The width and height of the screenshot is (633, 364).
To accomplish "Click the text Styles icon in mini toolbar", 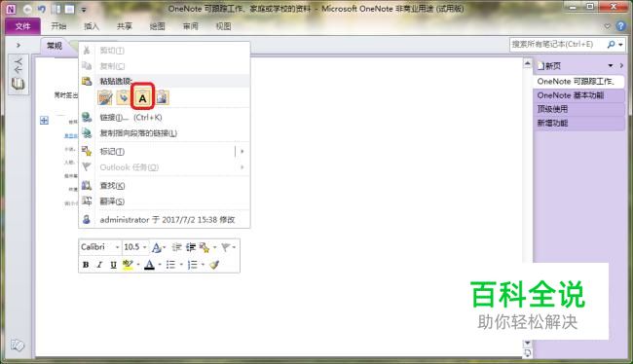I will pyautogui.click(x=156, y=247).
